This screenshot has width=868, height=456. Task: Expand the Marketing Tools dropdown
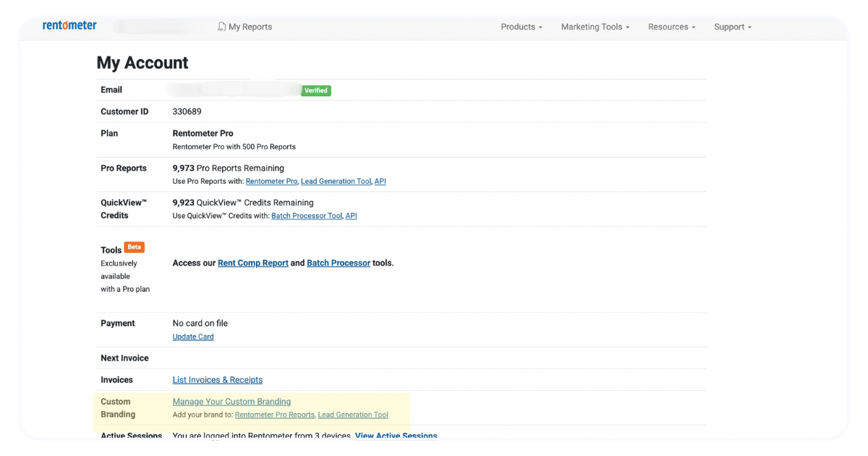click(x=595, y=27)
